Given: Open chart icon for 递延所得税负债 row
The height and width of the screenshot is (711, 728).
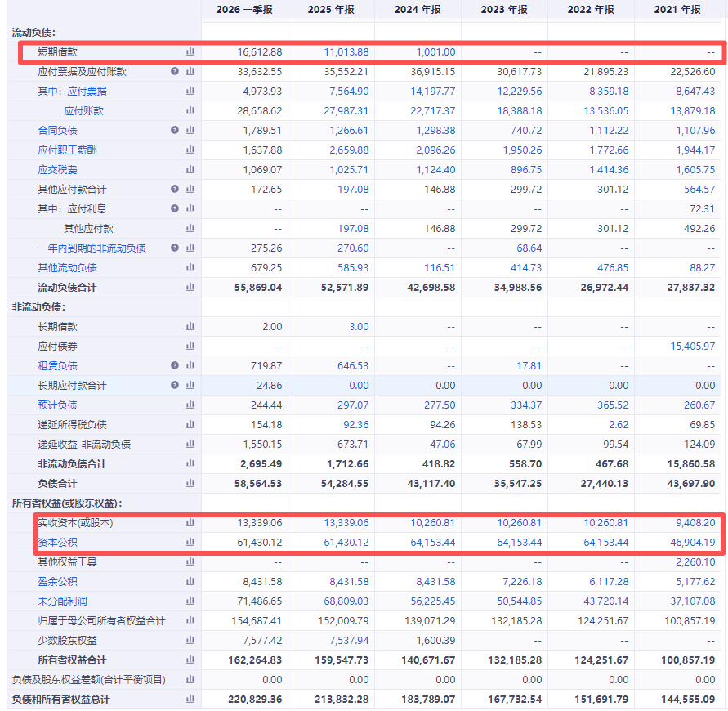Looking at the screenshot, I should click(190, 424).
